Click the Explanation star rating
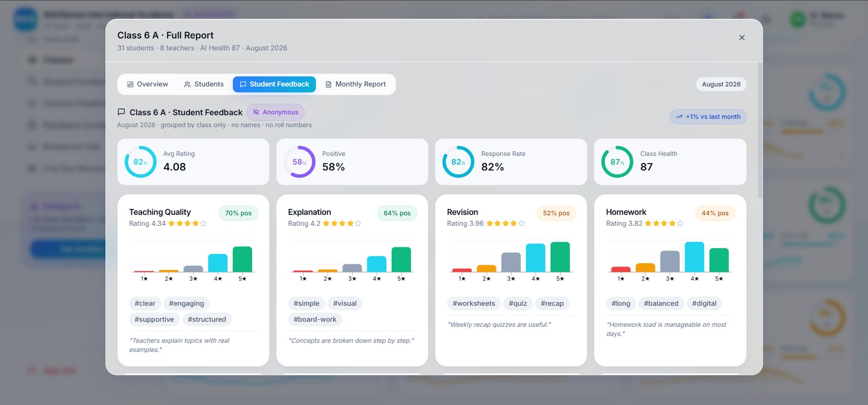The width and height of the screenshot is (868, 405). [x=342, y=224]
